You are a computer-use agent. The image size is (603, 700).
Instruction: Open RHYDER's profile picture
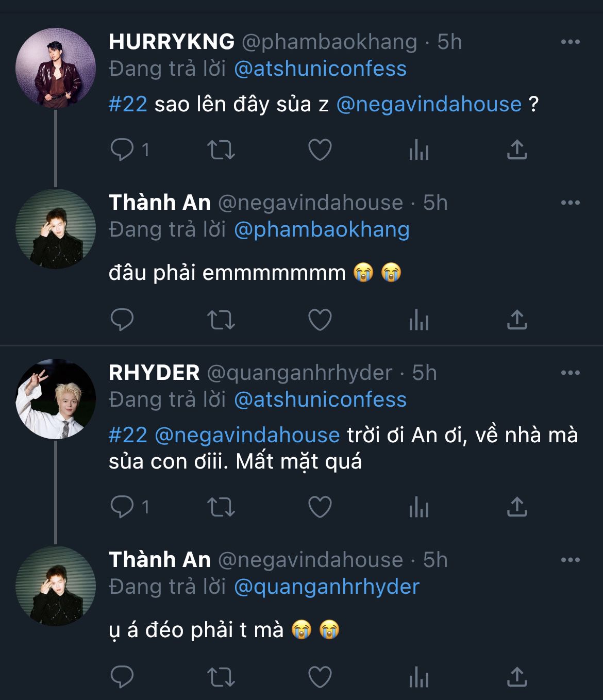click(x=56, y=399)
